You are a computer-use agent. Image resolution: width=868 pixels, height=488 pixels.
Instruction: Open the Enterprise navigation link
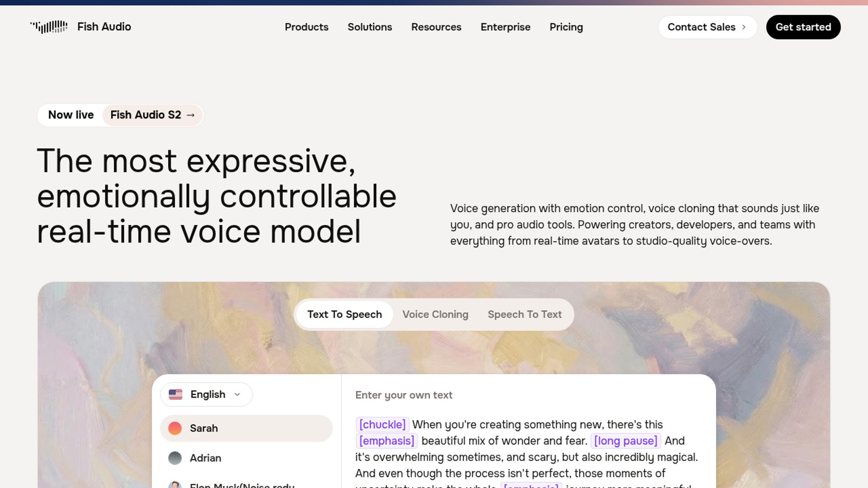point(505,27)
